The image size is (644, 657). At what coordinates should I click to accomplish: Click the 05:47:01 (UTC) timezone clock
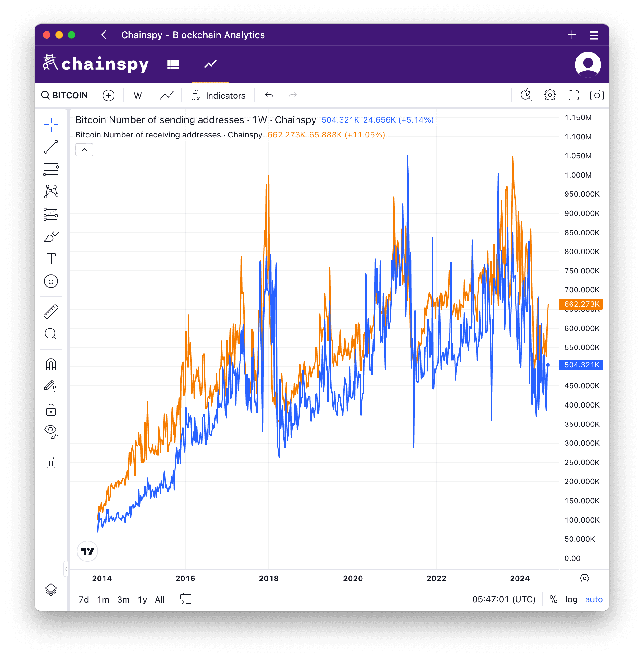tap(504, 599)
